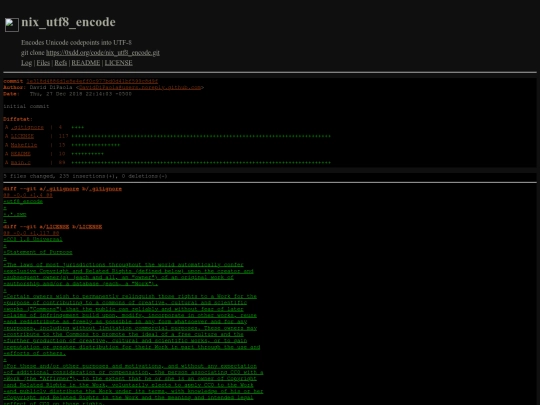Open the LICENSE link in the header

[118, 63]
